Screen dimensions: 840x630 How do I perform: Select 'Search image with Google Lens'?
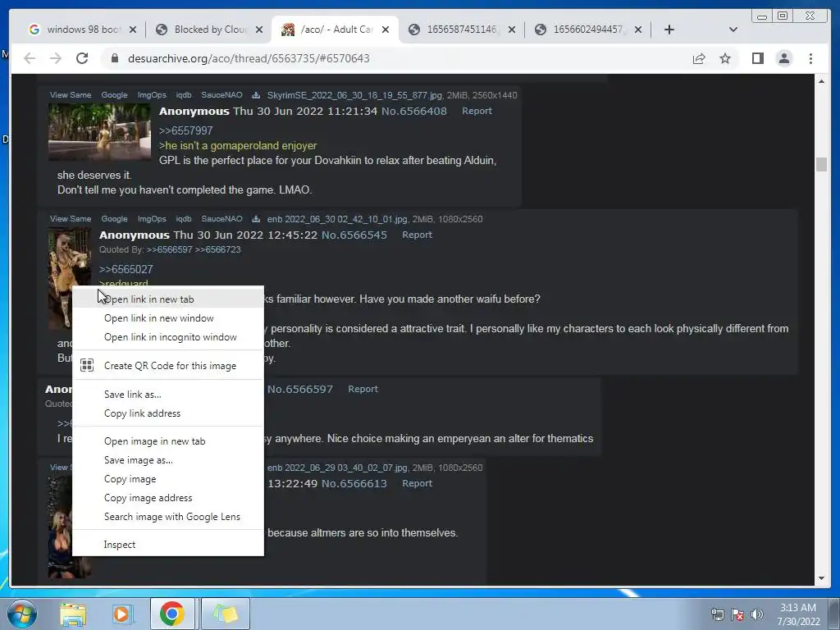[168, 517]
